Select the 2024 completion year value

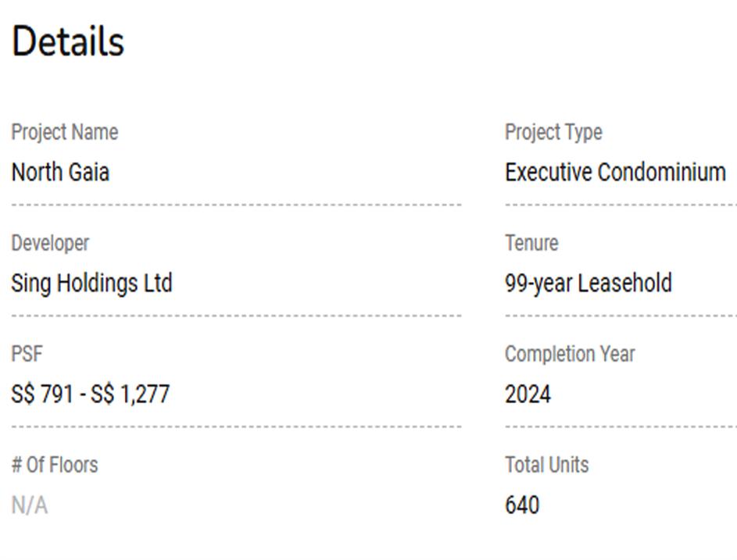click(528, 394)
